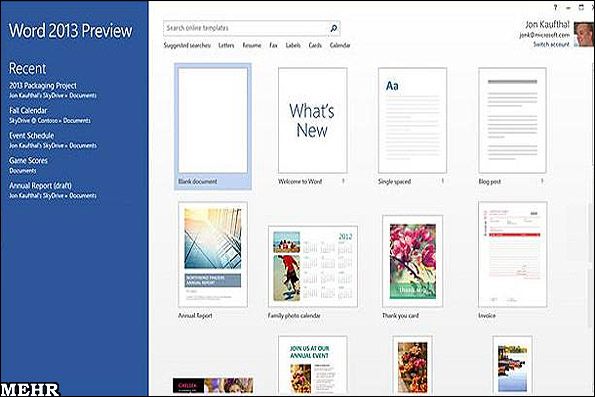Select Calendar suggested search

[x=340, y=45]
